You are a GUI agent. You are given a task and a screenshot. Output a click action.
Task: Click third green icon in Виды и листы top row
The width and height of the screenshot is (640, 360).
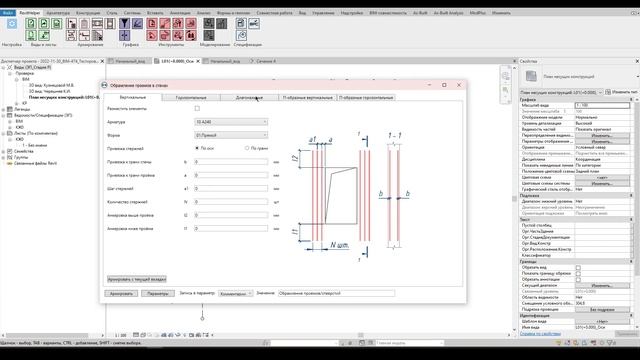point(56,24)
